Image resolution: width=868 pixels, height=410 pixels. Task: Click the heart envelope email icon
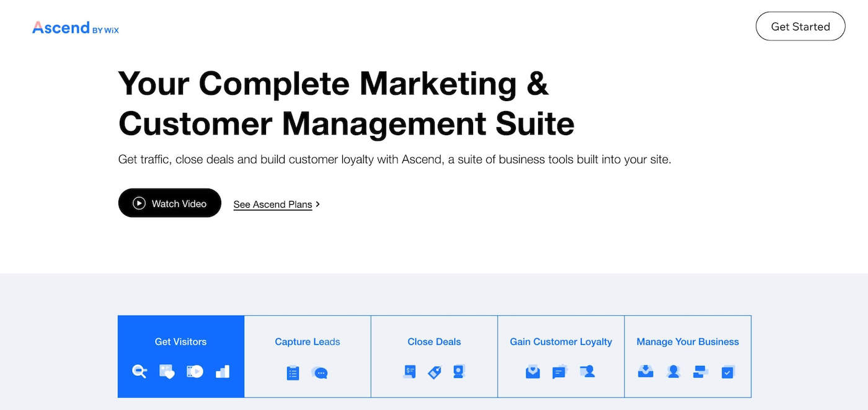click(x=533, y=372)
